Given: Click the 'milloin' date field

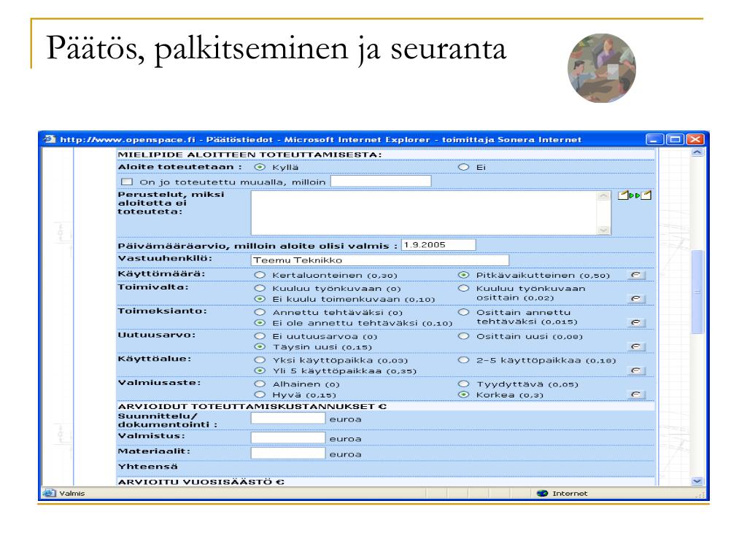Looking at the screenshot, I should pyautogui.click(x=381, y=181).
